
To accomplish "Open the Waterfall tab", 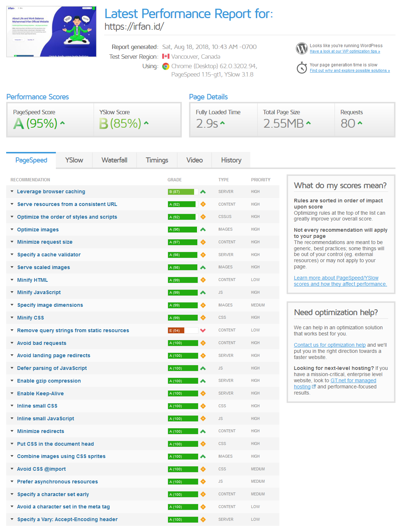I will click(x=114, y=160).
